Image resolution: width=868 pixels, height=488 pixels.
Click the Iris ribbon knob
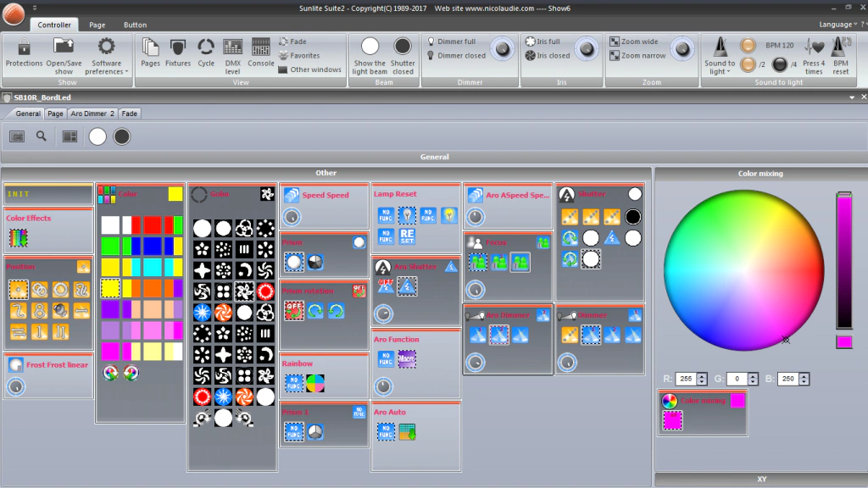(587, 49)
